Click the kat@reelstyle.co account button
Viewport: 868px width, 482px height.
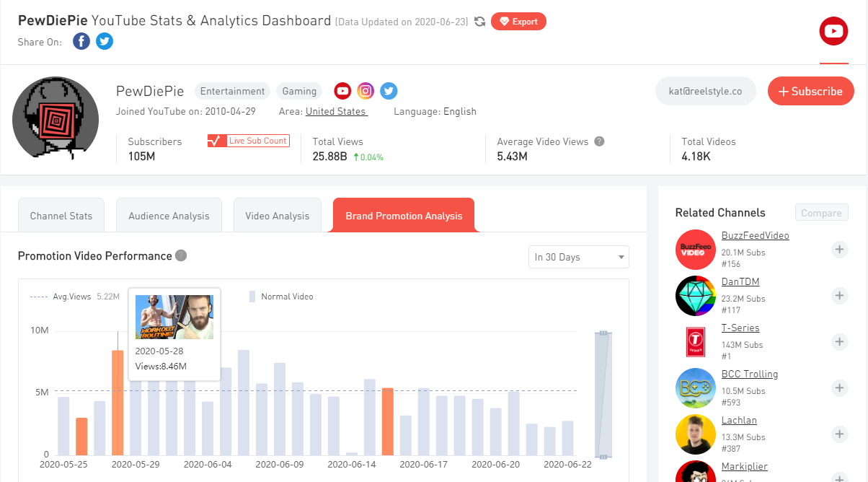[706, 92]
